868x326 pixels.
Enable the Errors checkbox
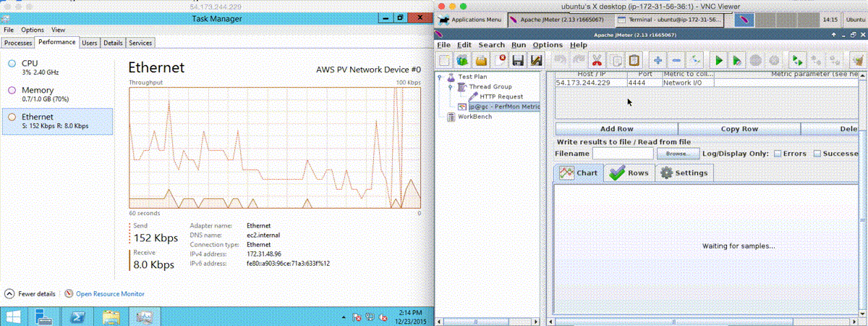click(778, 154)
